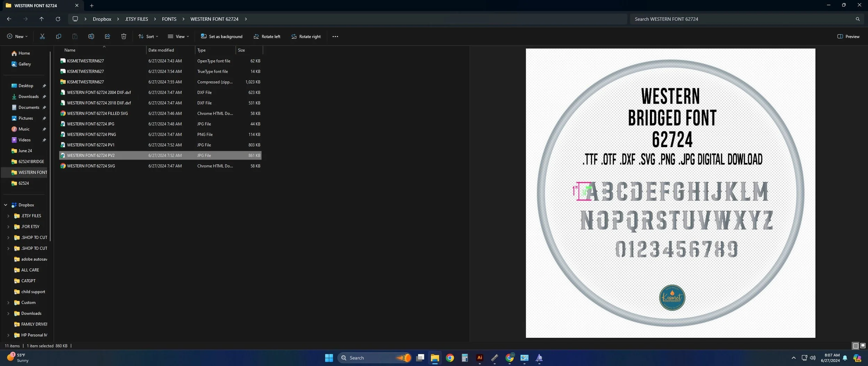Click the navigation pane scrollbar
The height and width of the screenshot is (366, 868).
50,146
